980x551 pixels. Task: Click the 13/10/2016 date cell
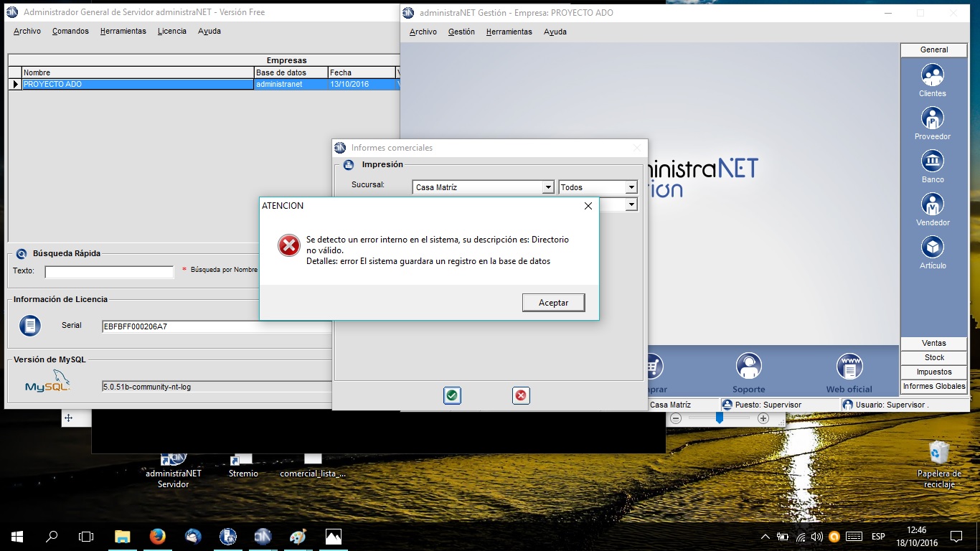[x=362, y=84]
